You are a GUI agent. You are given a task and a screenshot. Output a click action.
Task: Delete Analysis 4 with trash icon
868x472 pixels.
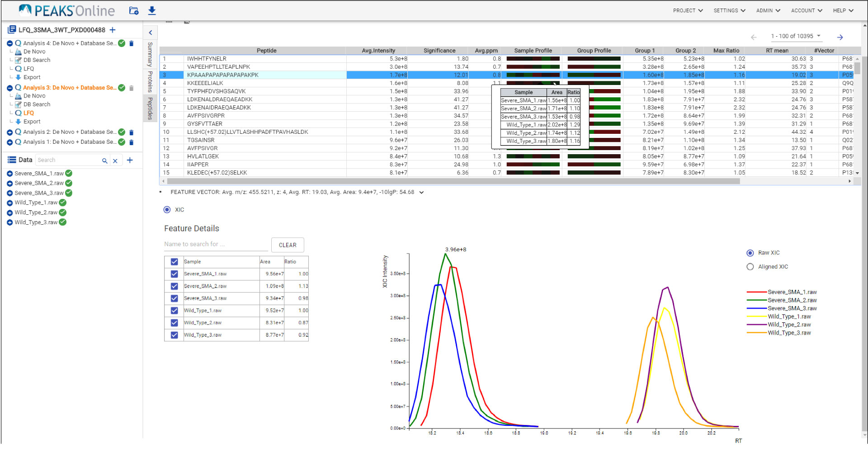pos(132,43)
